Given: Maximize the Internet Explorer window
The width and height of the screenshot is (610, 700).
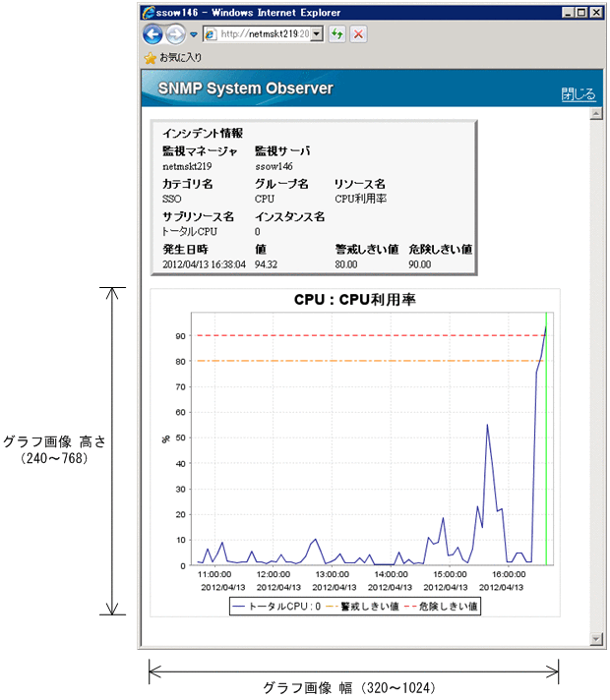Looking at the screenshot, I should 581,13.
